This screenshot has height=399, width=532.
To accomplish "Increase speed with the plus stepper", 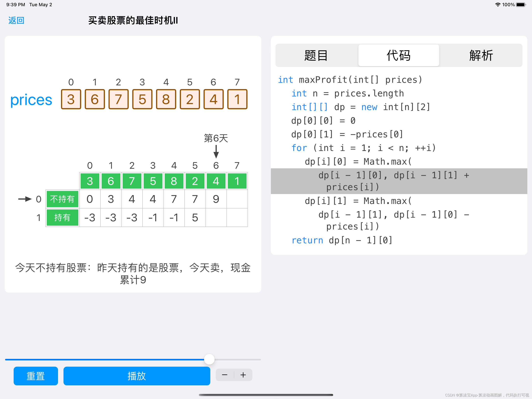I will tap(243, 375).
